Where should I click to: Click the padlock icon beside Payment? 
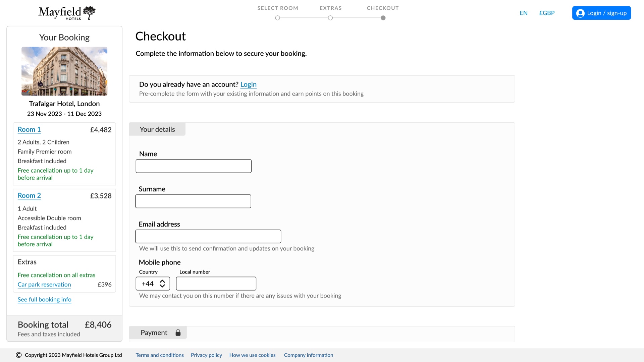click(x=178, y=333)
